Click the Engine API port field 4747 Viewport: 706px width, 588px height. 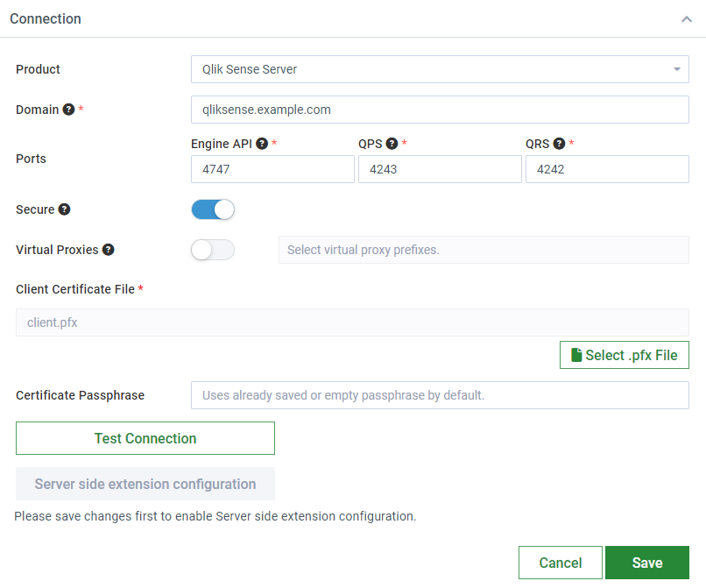point(272,169)
